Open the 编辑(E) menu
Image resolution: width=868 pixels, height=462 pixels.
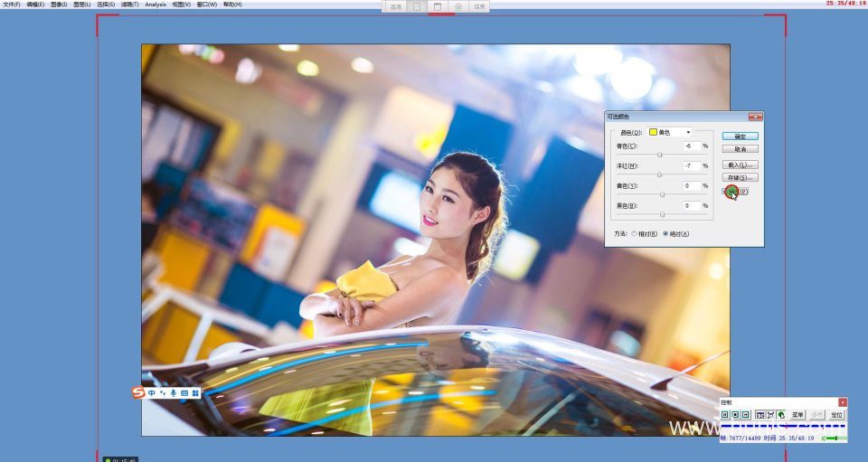35,4
